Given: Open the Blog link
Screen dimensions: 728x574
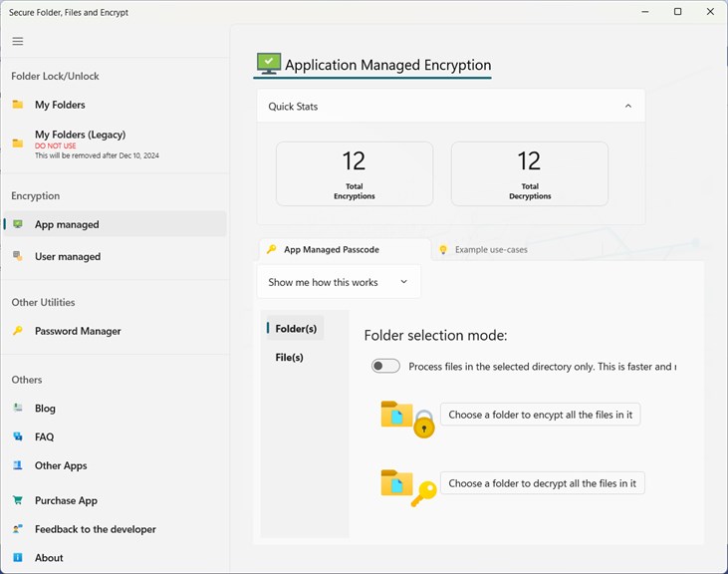Looking at the screenshot, I should pos(115,408).
